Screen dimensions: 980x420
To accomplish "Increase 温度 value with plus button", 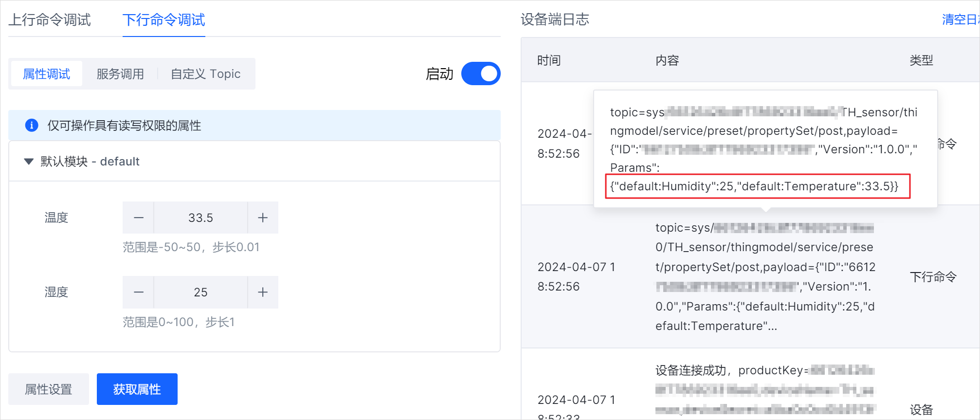I will [263, 218].
